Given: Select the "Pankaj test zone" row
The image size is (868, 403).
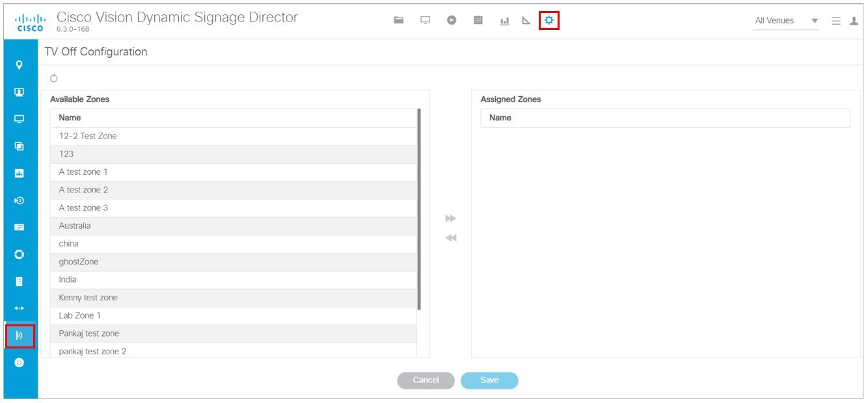Looking at the screenshot, I should (x=234, y=334).
